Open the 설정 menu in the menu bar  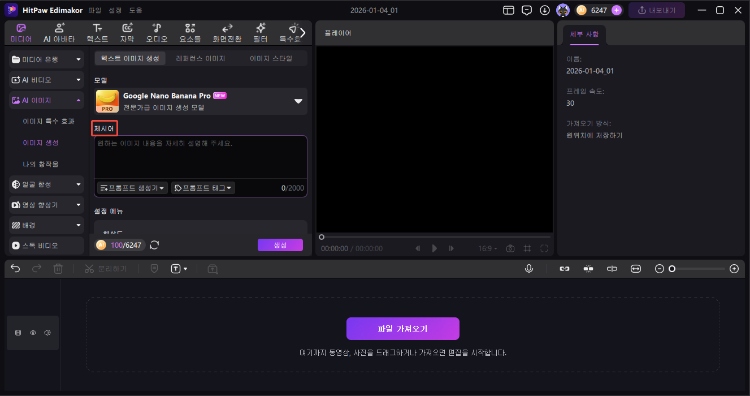tap(115, 10)
